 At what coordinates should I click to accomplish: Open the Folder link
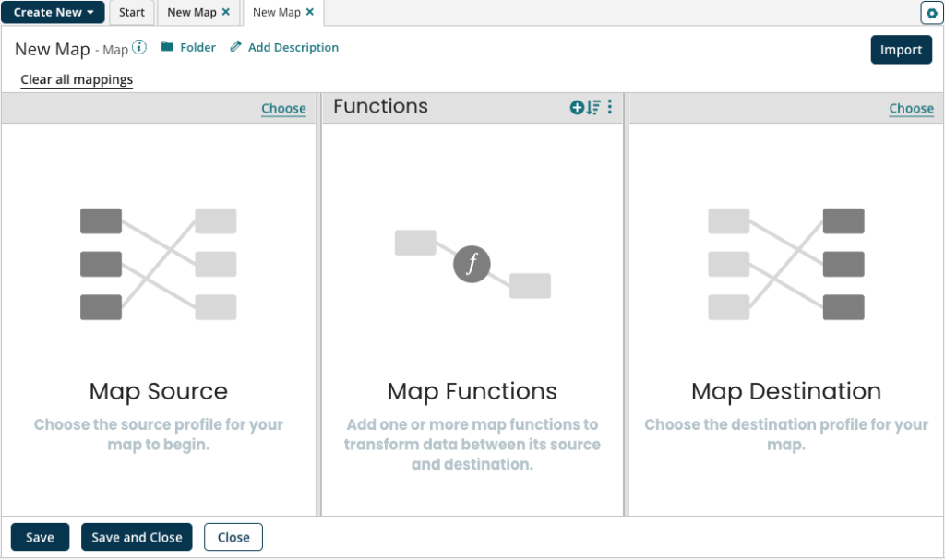click(197, 47)
